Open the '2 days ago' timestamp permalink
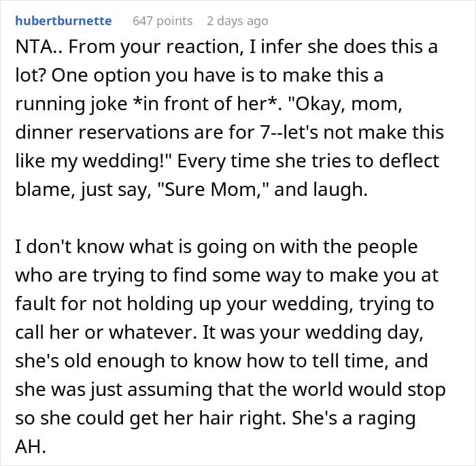The image size is (476, 466). pyautogui.click(x=237, y=21)
